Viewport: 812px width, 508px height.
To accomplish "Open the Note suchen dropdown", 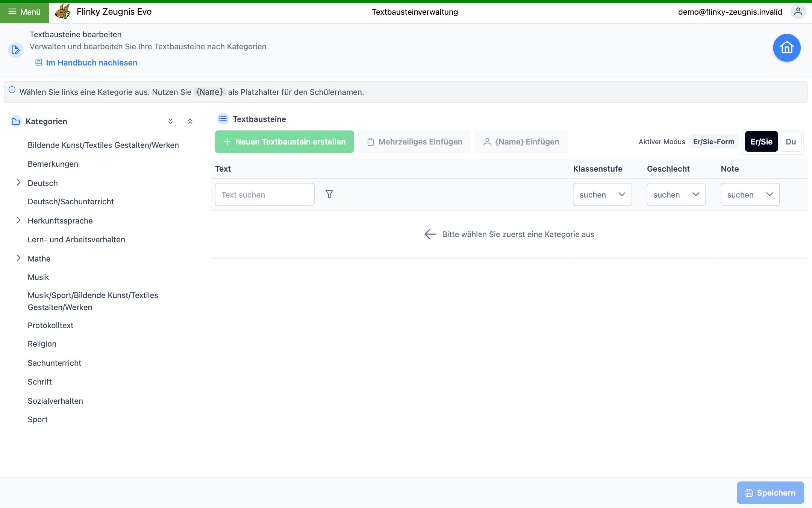I will (x=750, y=195).
